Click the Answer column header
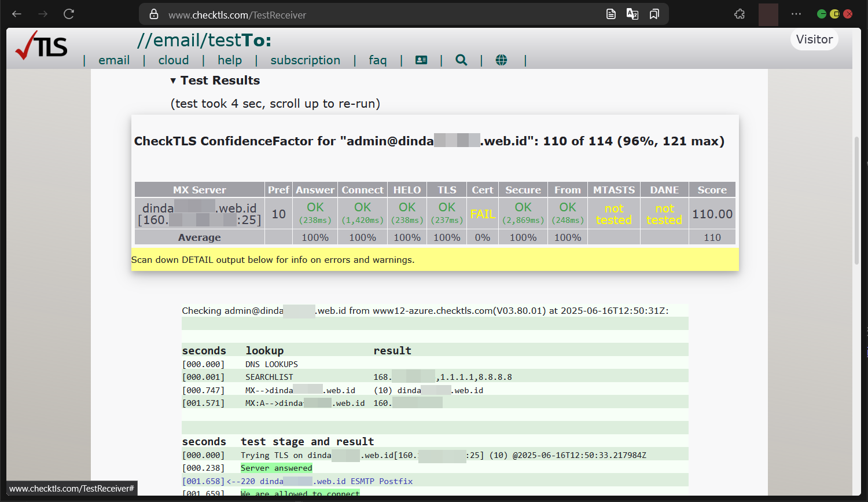868x502 pixels. [x=315, y=190]
